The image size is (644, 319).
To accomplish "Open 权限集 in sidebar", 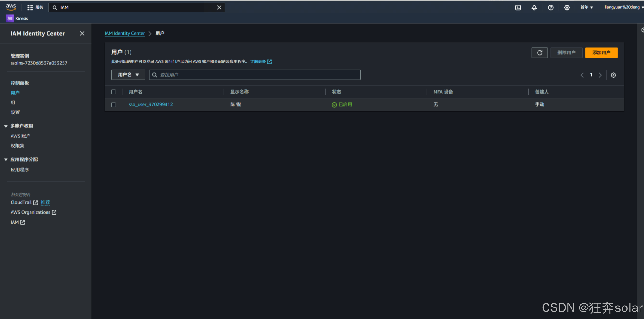I will pos(17,146).
